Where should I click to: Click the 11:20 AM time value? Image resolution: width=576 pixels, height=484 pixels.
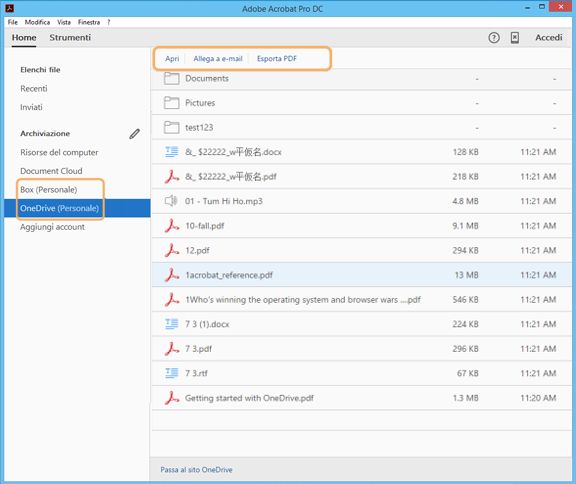[538, 398]
